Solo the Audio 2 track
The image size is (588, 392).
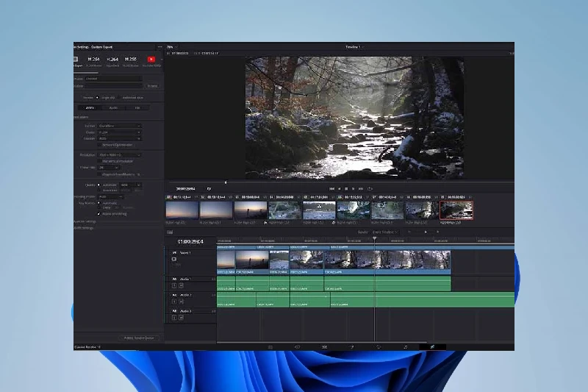coord(174,302)
